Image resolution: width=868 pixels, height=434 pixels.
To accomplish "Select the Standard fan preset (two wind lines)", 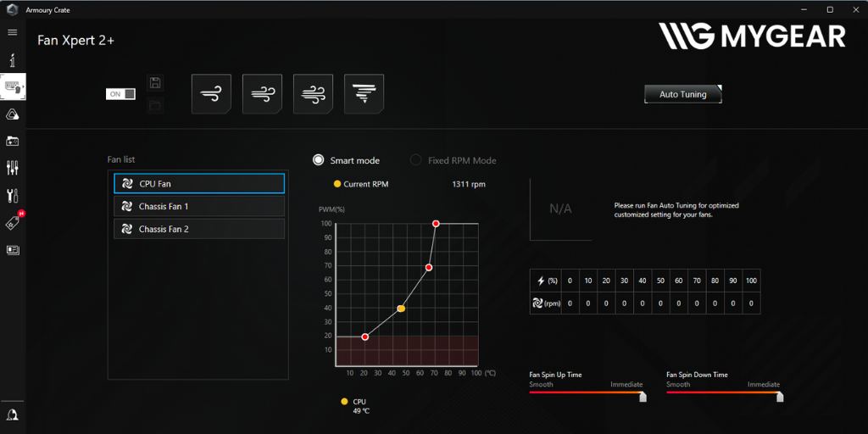I will [x=262, y=93].
